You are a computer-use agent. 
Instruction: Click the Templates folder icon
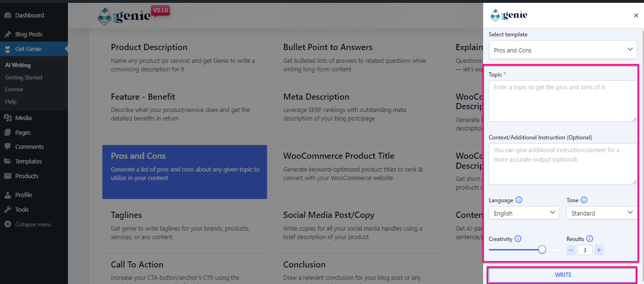(8, 162)
